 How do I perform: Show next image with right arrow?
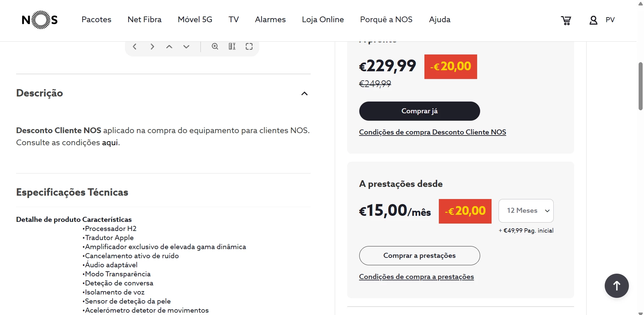(x=152, y=46)
